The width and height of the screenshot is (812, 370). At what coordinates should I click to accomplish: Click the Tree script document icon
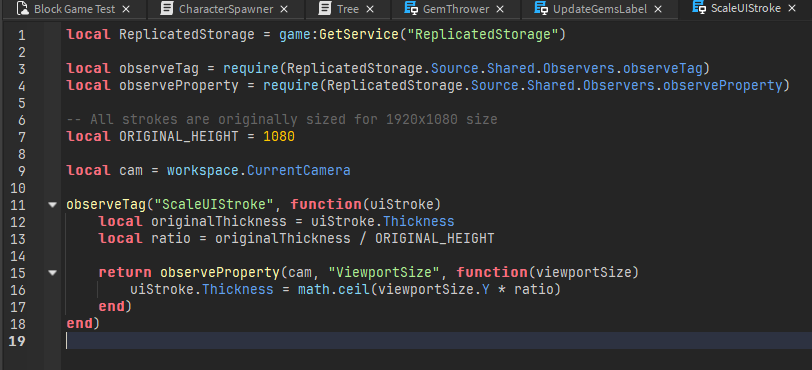325,9
